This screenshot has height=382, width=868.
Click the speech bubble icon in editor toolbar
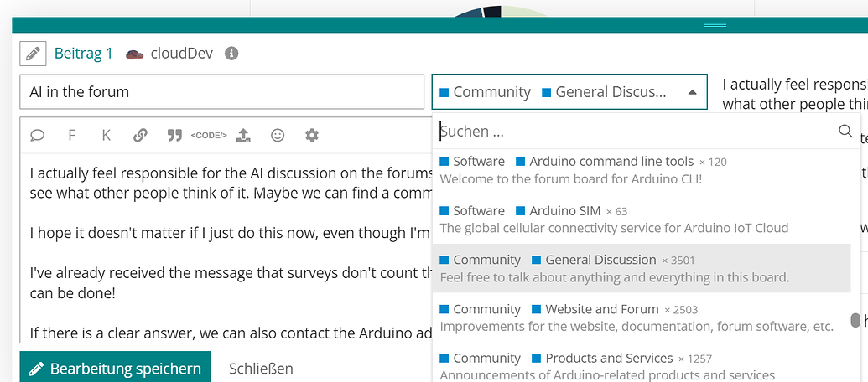(x=38, y=135)
